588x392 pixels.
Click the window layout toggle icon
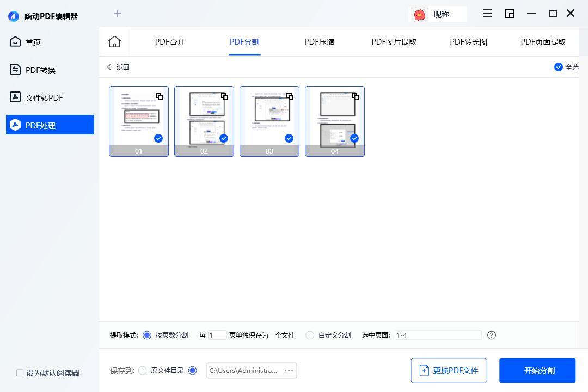click(x=509, y=14)
